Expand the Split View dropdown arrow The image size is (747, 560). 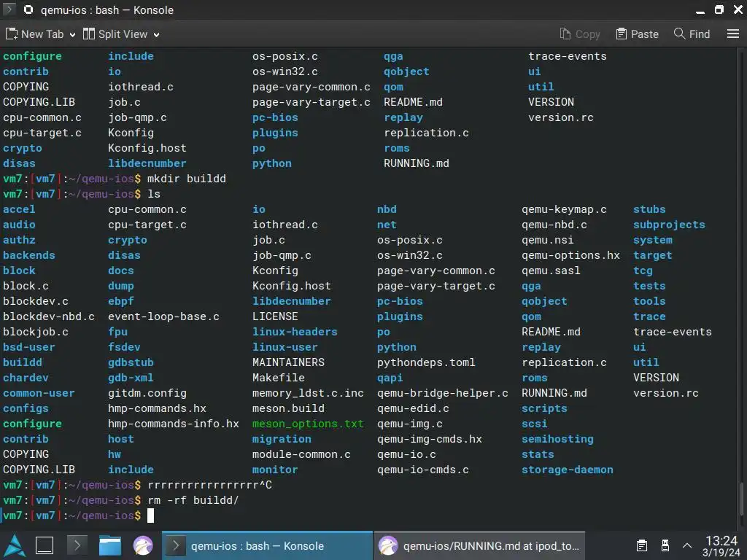click(156, 35)
